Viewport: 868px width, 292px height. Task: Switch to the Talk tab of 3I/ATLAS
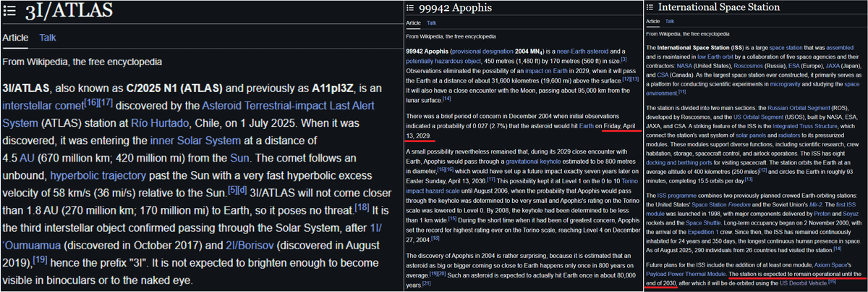click(x=48, y=37)
